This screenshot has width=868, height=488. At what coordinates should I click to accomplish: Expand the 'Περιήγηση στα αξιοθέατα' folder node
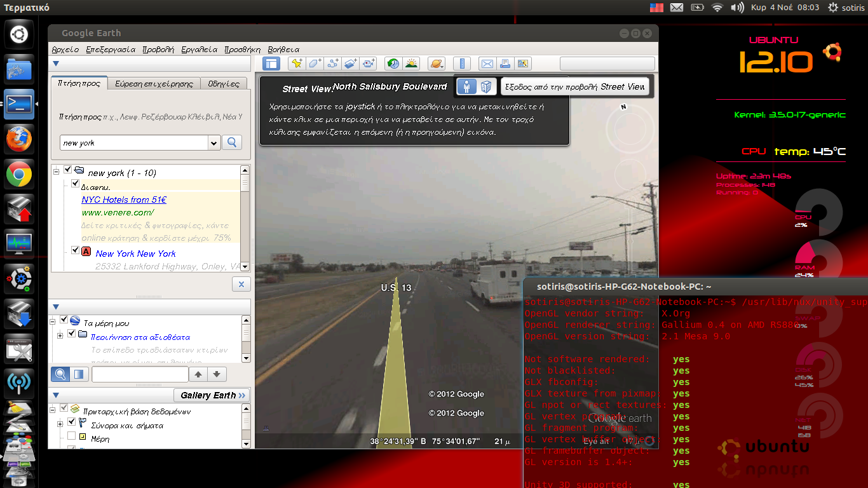[60, 335]
